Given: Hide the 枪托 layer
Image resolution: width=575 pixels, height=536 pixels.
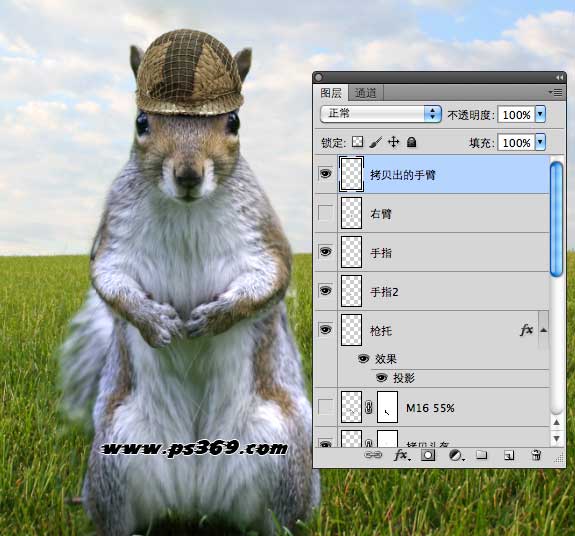Looking at the screenshot, I should pyautogui.click(x=325, y=330).
